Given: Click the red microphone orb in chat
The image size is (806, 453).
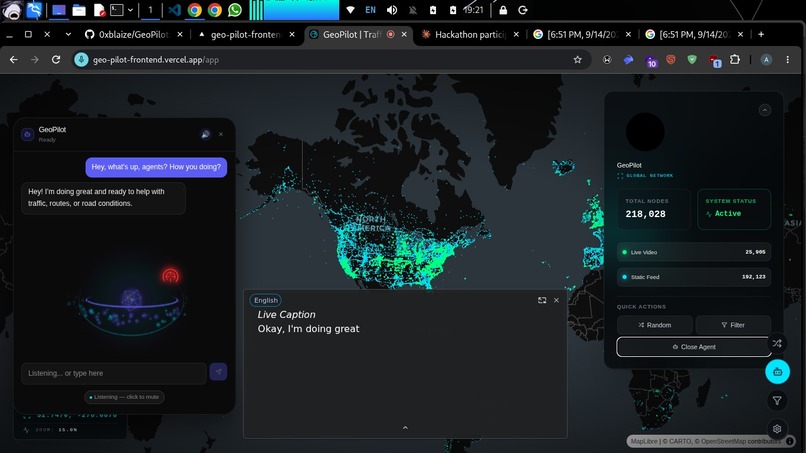Looking at the screenshot, I should click(x=171, y=276).
